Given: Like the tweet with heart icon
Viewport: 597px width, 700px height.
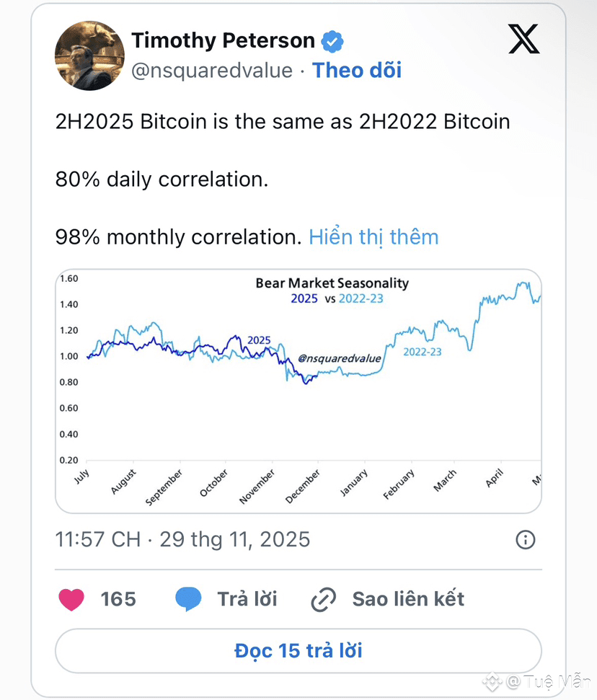Looking at the screenshot, I should (x=71, y=599).
